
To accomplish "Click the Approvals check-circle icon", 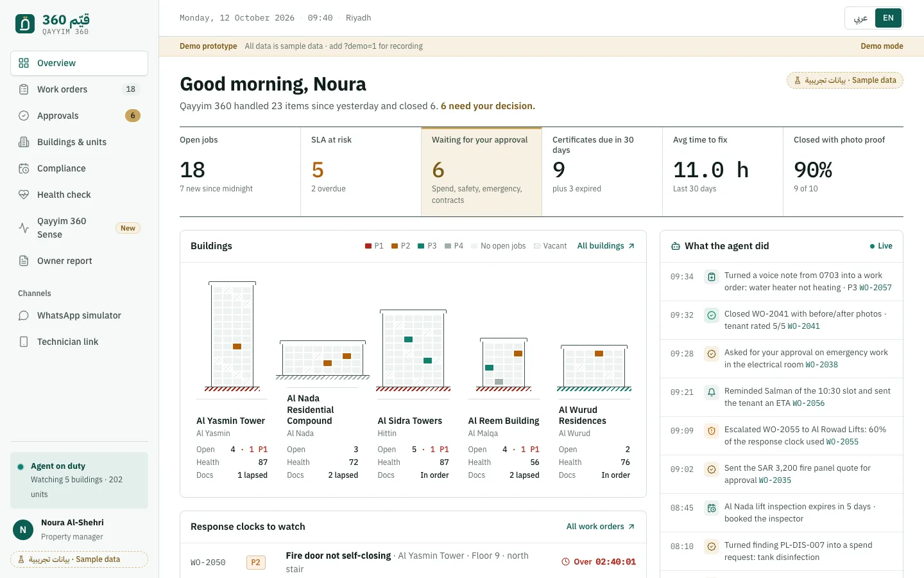I will [24, 116].
